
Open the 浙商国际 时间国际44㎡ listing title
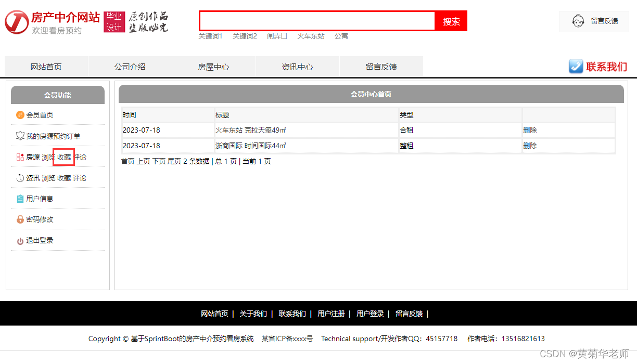tap(251, 146)
